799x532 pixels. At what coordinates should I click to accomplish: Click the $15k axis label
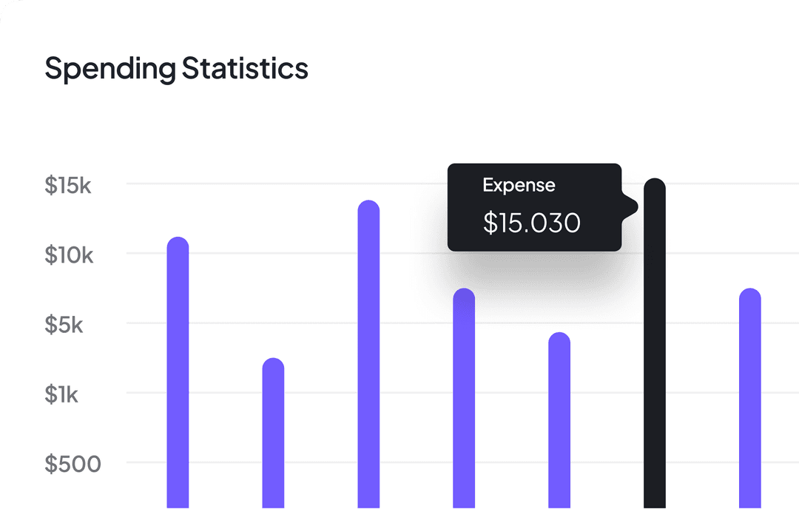pos(67,185)
